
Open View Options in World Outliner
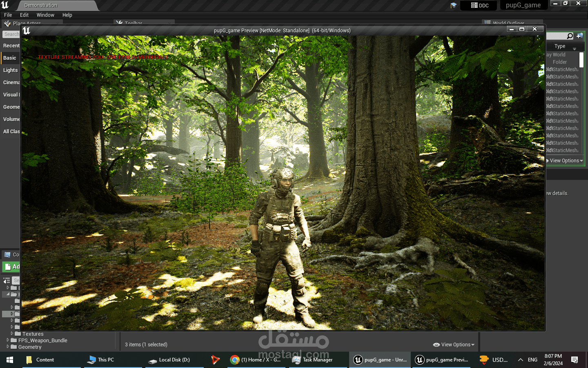[x=566, y=161]
